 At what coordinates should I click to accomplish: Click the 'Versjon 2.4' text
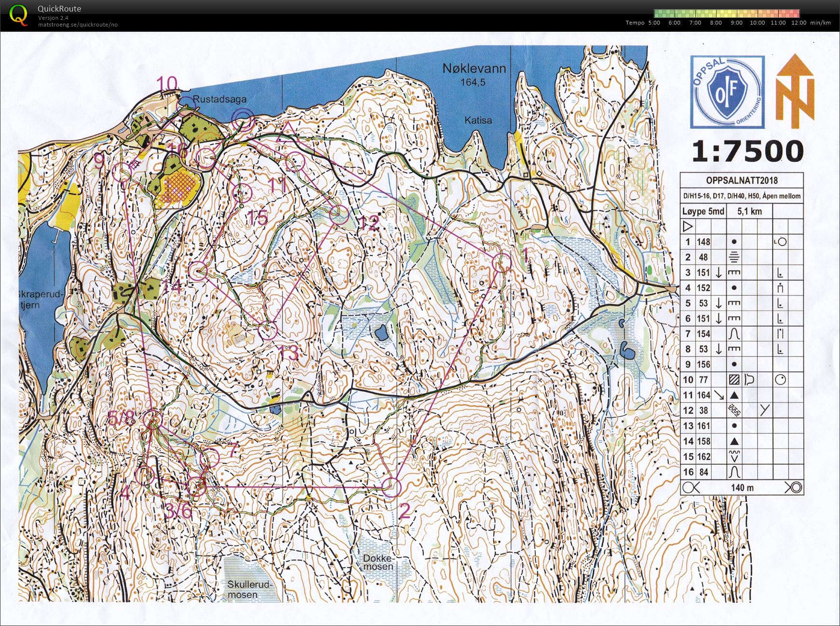53,18
